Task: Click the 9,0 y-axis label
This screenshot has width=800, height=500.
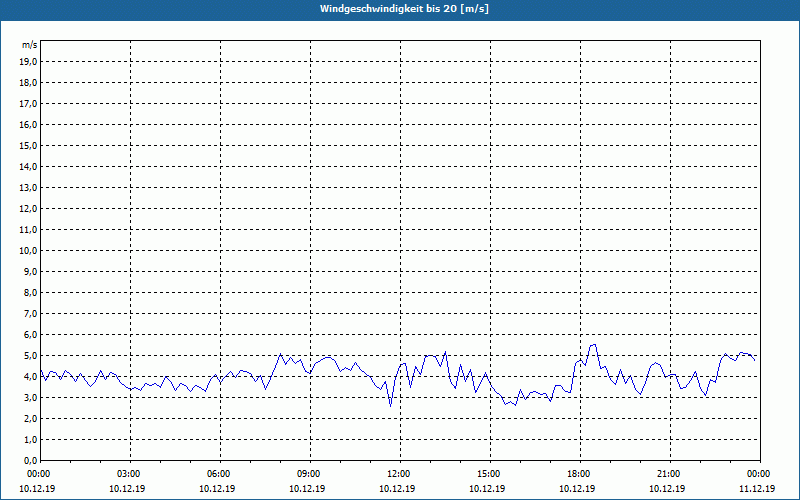Action: pos(30,271)
